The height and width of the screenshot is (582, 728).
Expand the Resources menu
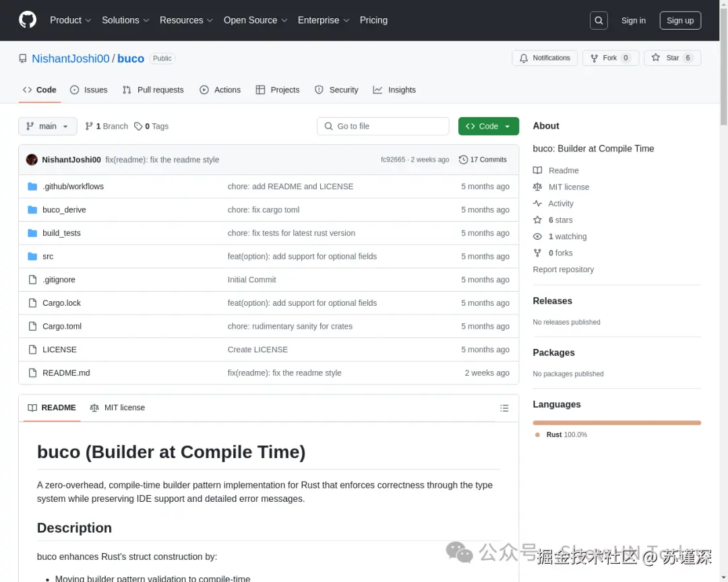pyautogui.click(x=186, y=20)
